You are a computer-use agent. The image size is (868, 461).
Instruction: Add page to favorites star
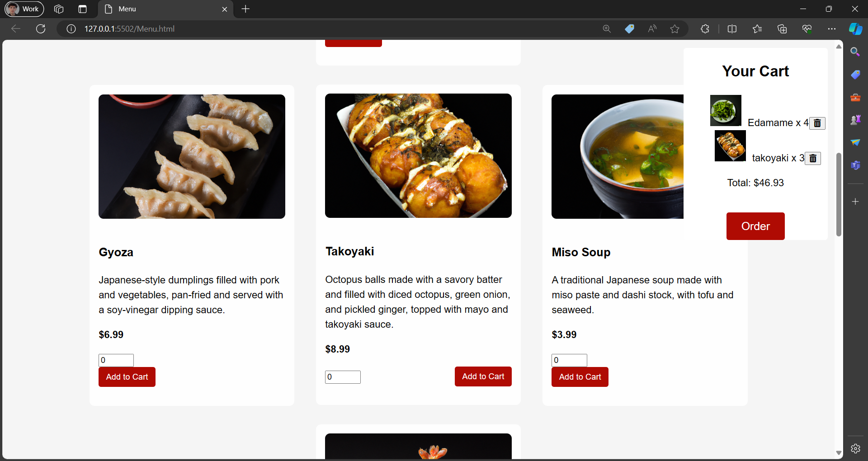[675, 29]
